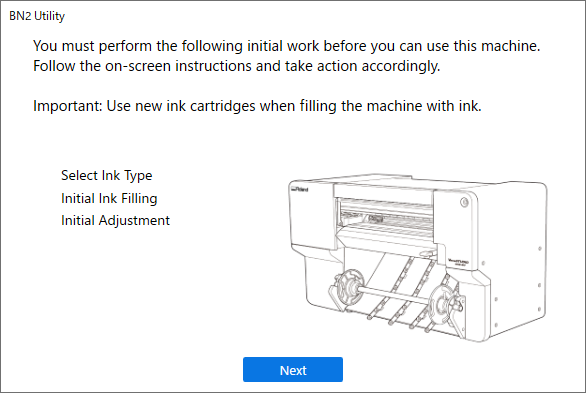Click the printer's left side panel
Screen dimensions: 586x393
pyautogui.click(x=311, y=215)
